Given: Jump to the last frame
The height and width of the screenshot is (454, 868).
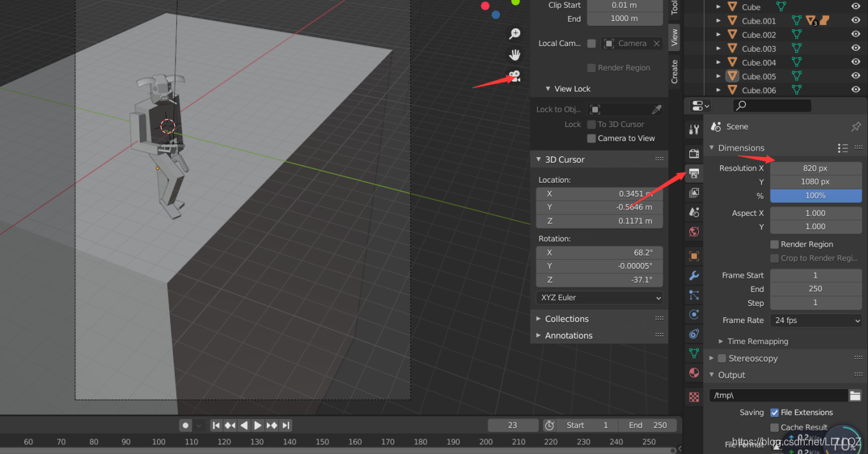Looking at the screenshot, I should [286, 425].
